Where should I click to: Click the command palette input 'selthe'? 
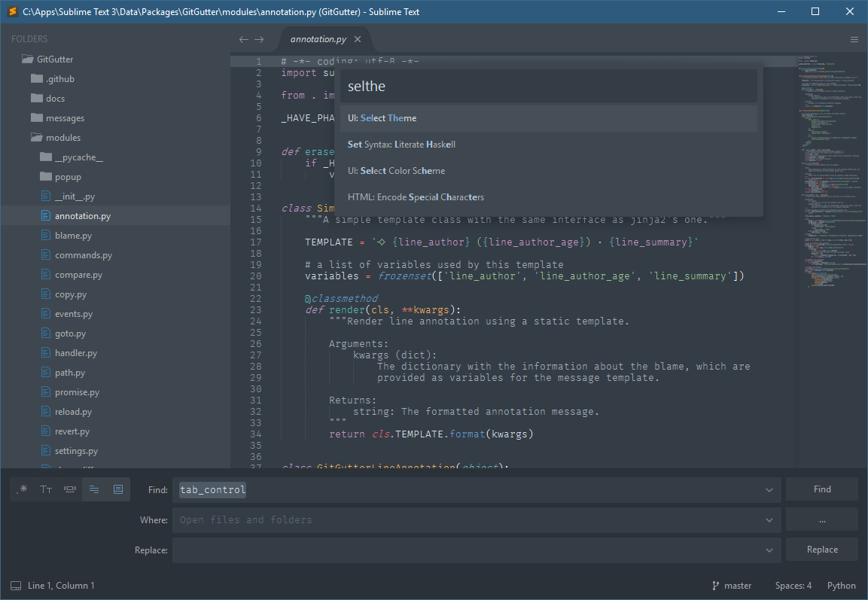[x=549, y=87]
